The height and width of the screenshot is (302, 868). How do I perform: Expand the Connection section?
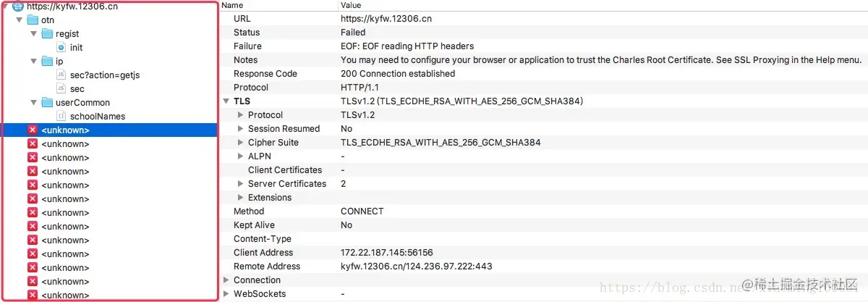tap(226, 280)
